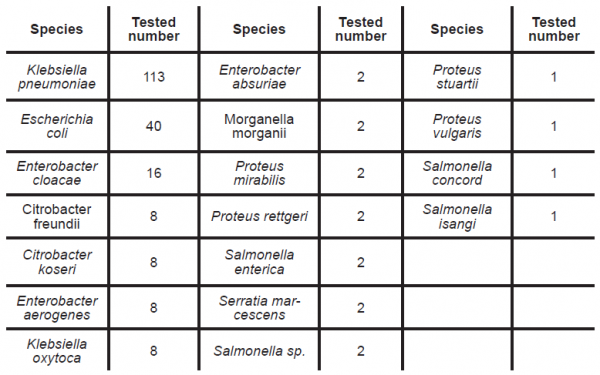Click the Enterobacter aerogenes cell
The image size is (600, 375).
[57, 307]
